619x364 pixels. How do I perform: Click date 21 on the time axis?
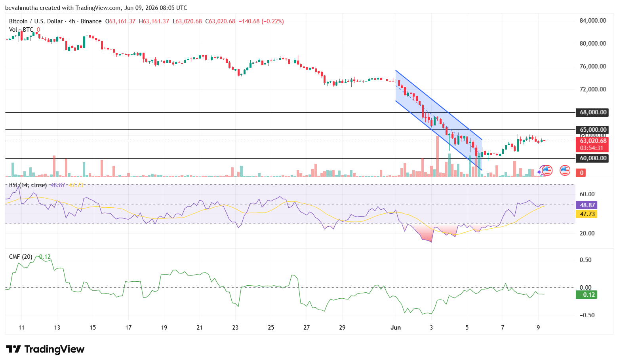200,328
